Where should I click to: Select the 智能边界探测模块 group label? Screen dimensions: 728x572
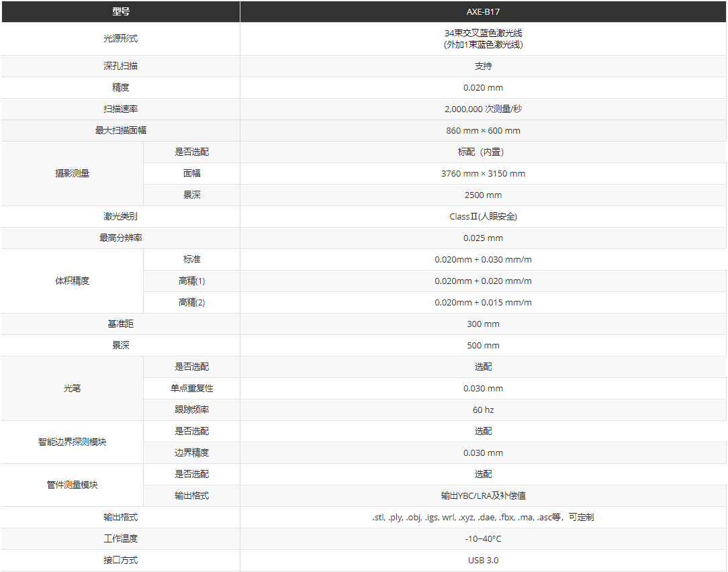click(72, 442)
